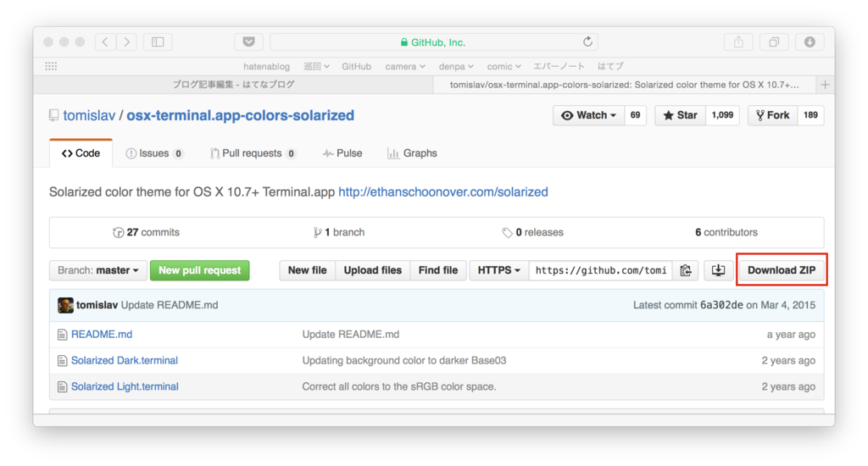The width and height of the screenshot is (868, 466).
Task: Switch to the はてなブログ browser tab
Action: click(x=233, y=85)
